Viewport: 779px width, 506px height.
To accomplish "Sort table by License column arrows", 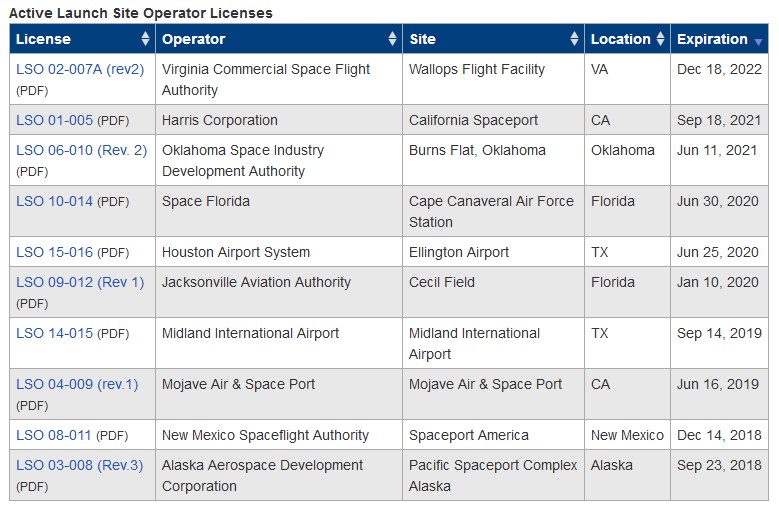I will tap(145, 39).
